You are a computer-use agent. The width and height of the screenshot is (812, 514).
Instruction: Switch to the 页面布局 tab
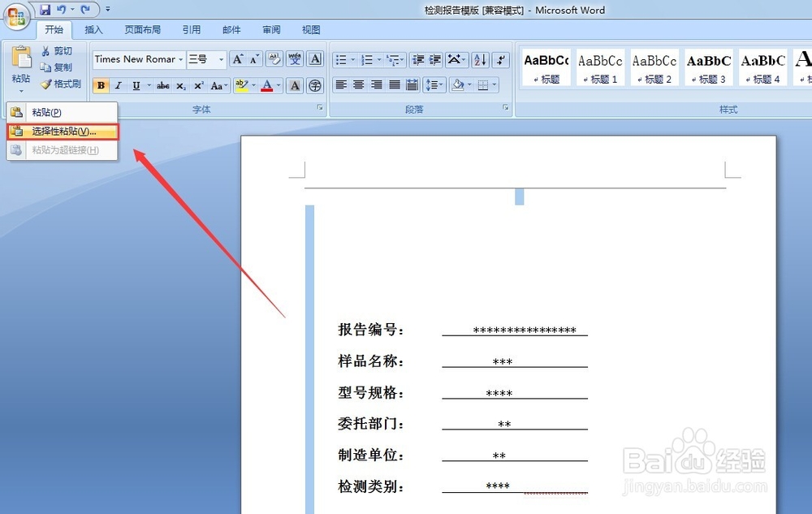(142, 30)
